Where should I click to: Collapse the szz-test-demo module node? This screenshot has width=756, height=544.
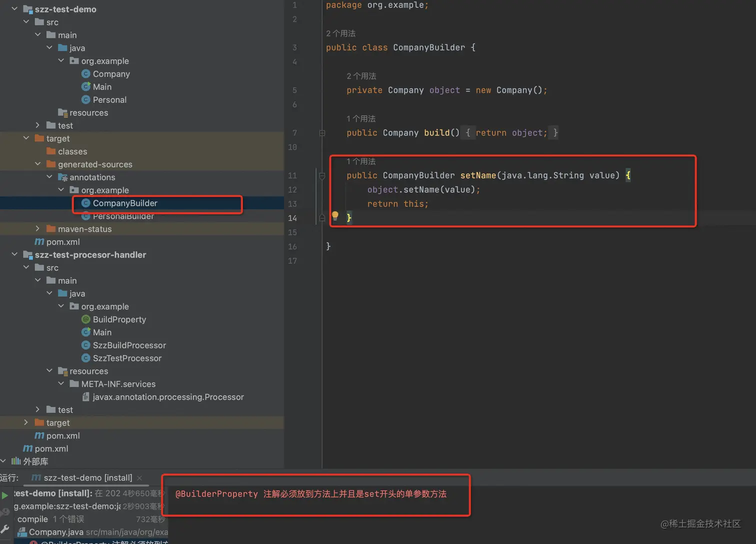pos(14,9)
